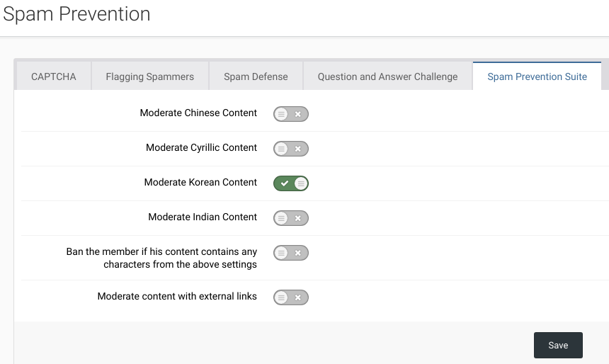Click the Ban the member setting label
This screenshot has width=609, height=364.
point(161,258)
